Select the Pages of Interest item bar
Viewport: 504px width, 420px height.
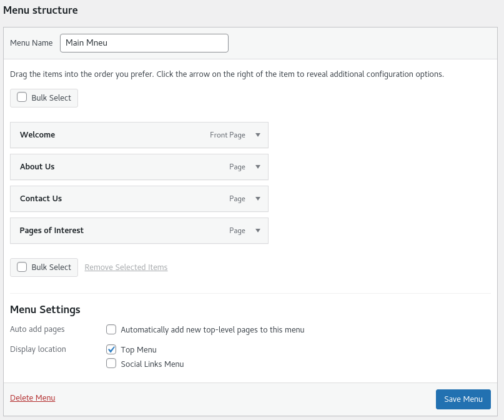coord(139,231)
